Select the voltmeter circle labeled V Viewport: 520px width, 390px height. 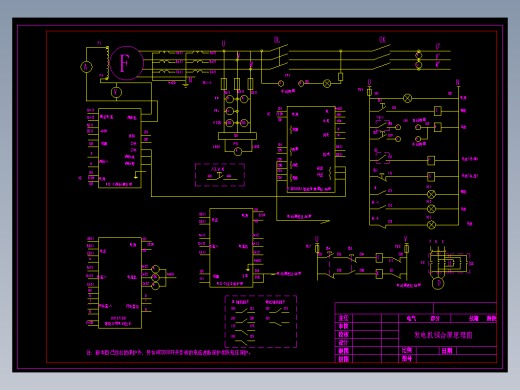116,92
